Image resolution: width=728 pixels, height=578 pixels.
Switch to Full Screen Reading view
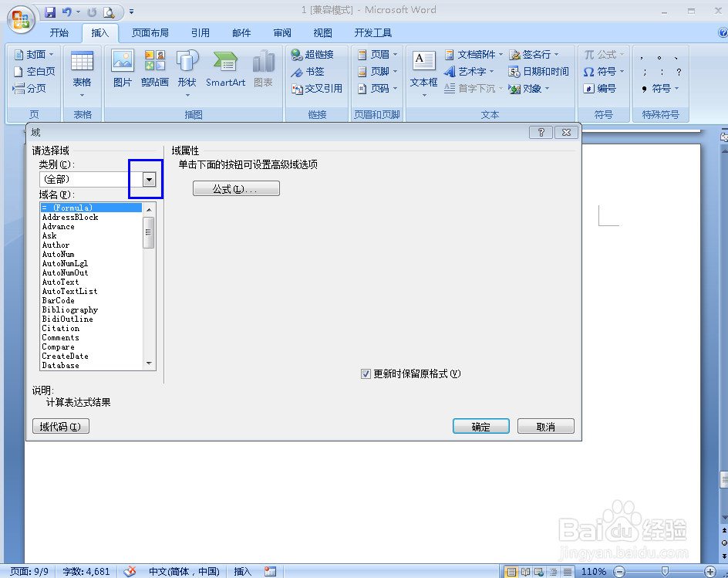point(526,572)
